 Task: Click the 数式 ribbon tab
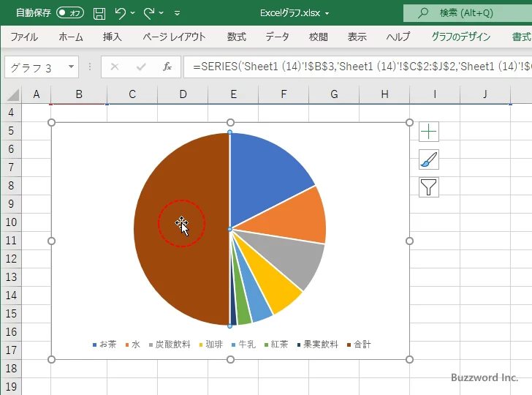click(x=236, y=37)
